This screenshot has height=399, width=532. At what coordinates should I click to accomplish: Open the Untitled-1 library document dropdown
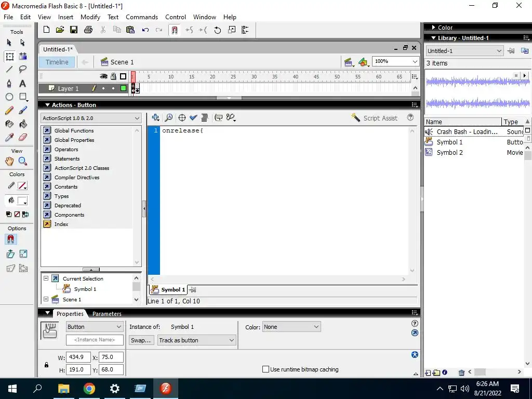[x=464, y=51]
